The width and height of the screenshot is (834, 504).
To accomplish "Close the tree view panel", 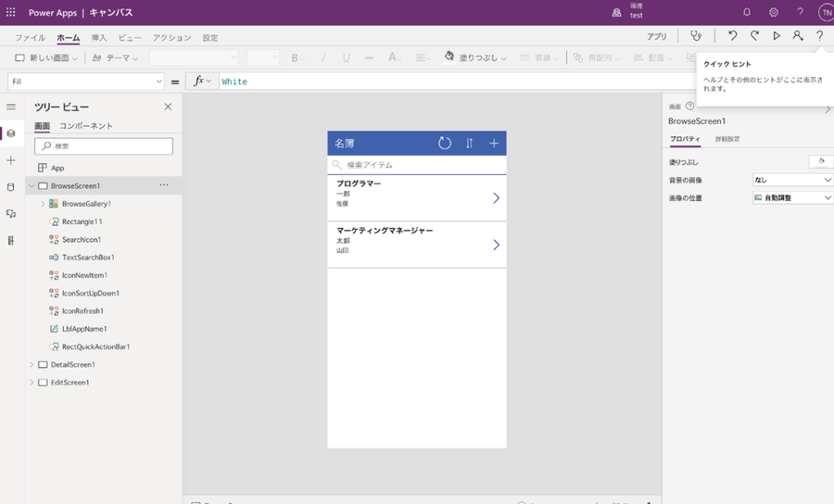I will point(168,107).
